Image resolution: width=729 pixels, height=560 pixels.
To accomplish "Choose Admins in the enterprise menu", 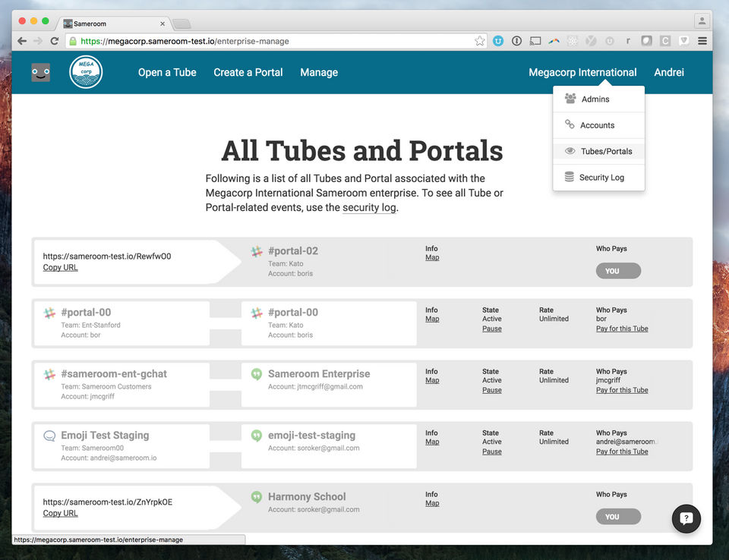I will click(595, 99).
